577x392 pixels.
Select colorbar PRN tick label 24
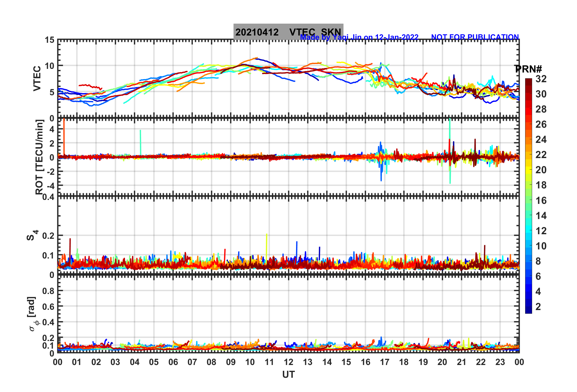click(x=541, y=140)
